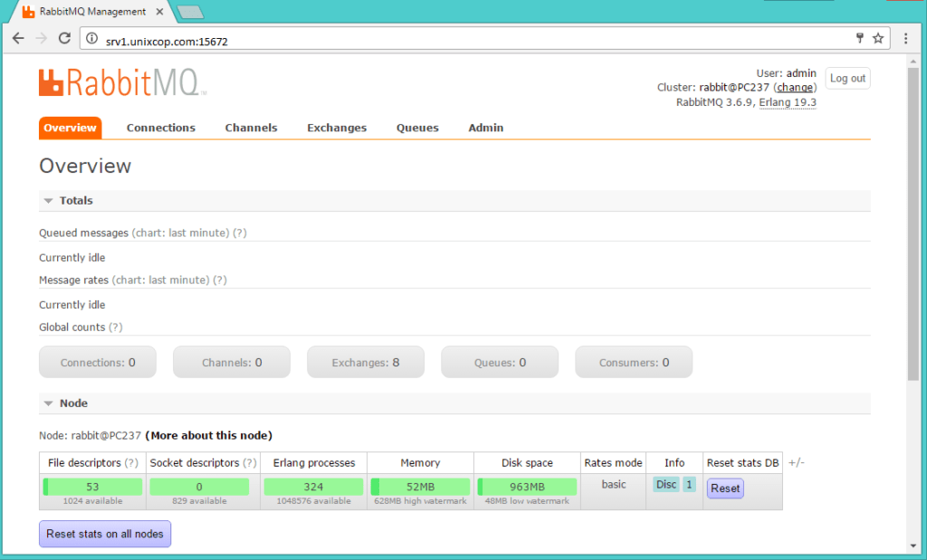Viewport: 927px width, 560px height.
Task: View site information icon in address bar
Action: [91, 38]
